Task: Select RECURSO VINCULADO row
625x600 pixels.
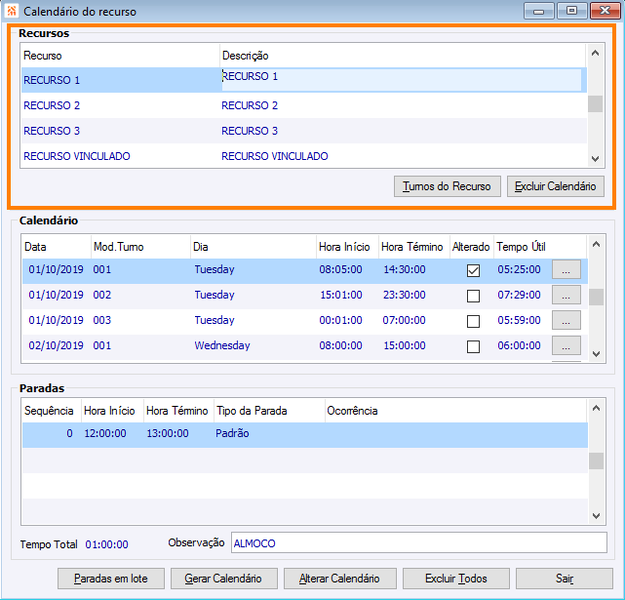Action: click(x=304, y=156)
